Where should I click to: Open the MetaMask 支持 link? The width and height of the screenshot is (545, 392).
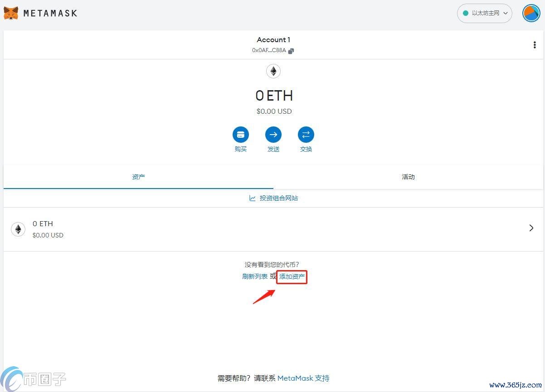point(303,378)
